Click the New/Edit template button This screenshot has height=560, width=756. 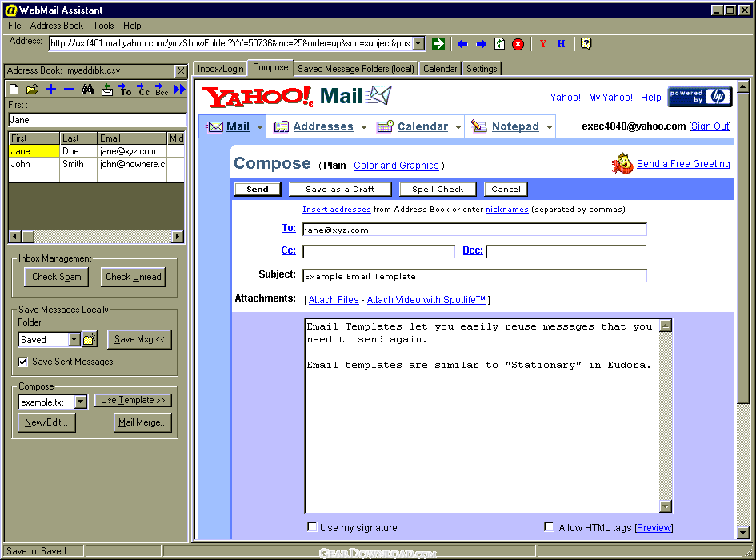pos(46,422)
